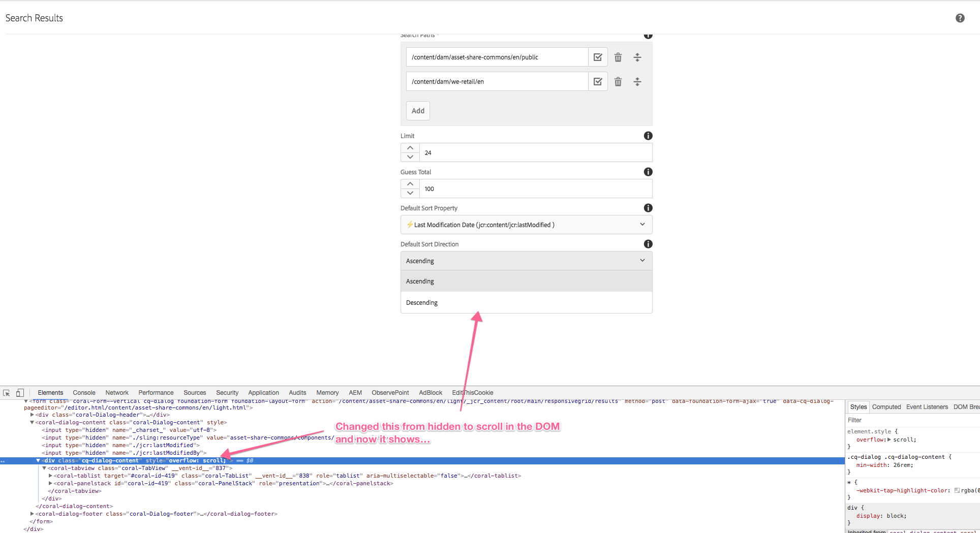The image size is (980, 533).
Task: Toggle the device emulation icon in DevTools
Action: pyautogui.click(x=20, y=392)
